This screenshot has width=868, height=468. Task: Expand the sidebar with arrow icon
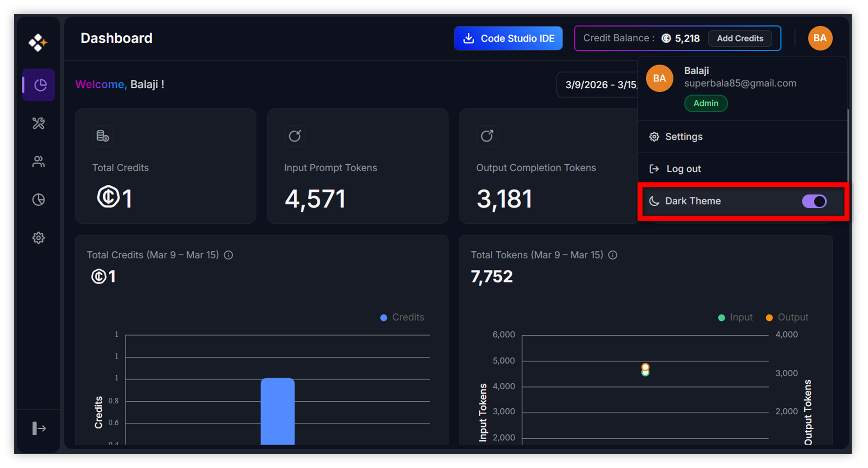39,428
